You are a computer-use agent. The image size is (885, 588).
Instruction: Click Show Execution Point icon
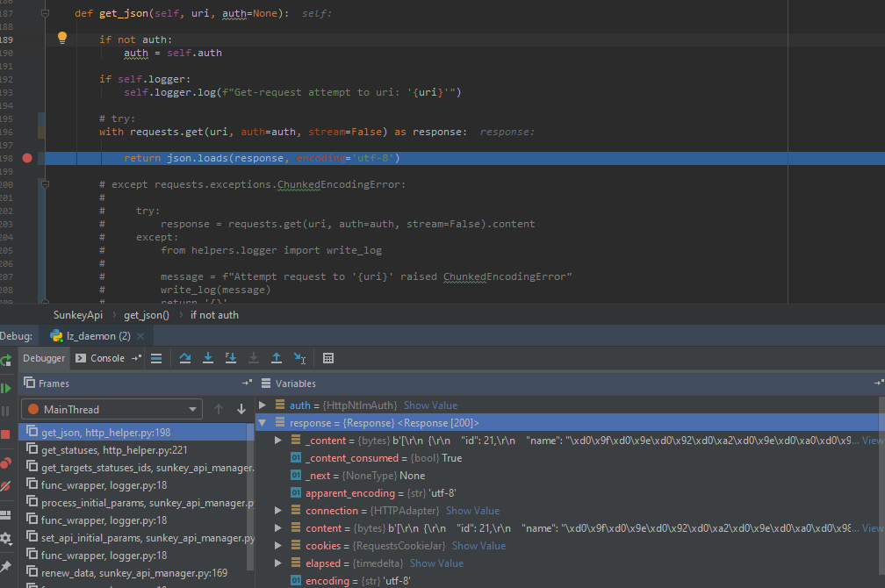156,358
